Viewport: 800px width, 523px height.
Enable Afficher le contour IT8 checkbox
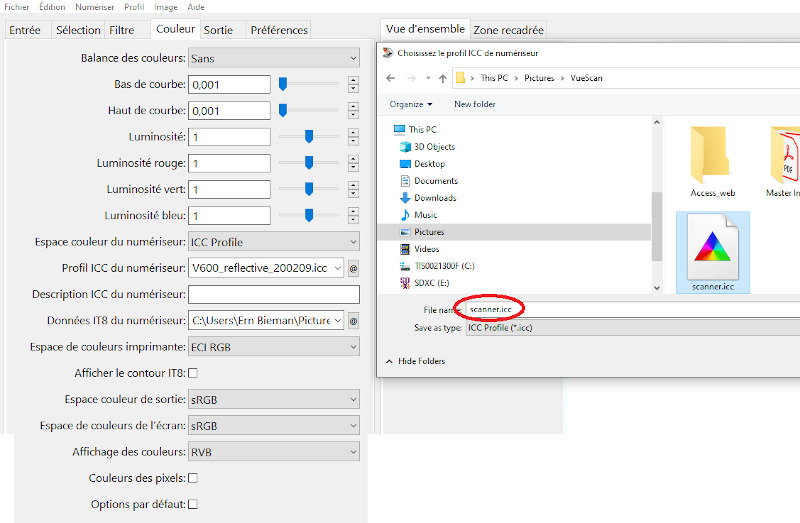(193, 373)
